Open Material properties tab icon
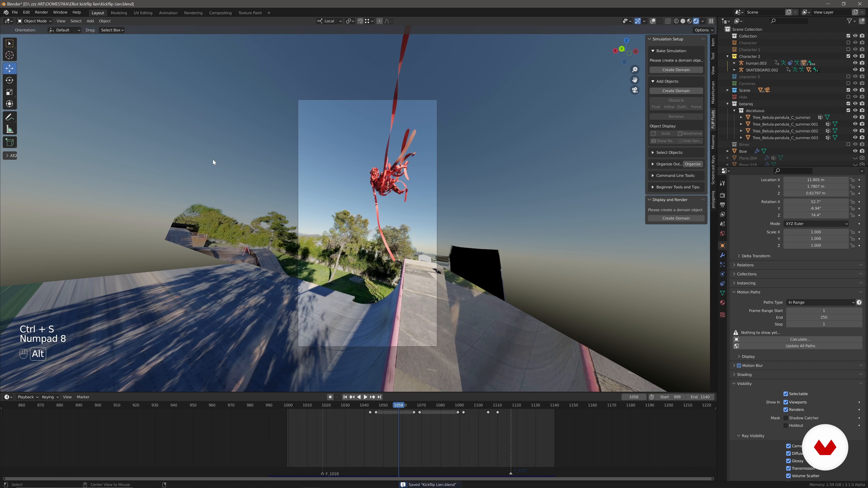868x488 pixels. 722,303
